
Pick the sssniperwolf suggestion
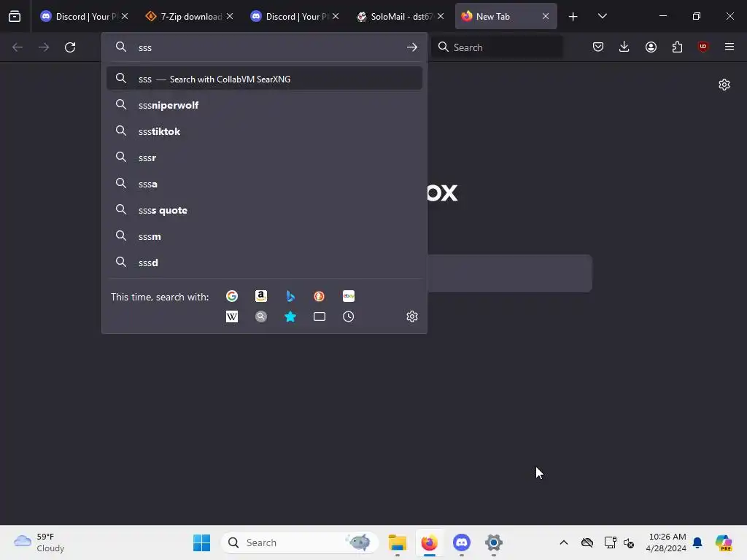point(264,105)
